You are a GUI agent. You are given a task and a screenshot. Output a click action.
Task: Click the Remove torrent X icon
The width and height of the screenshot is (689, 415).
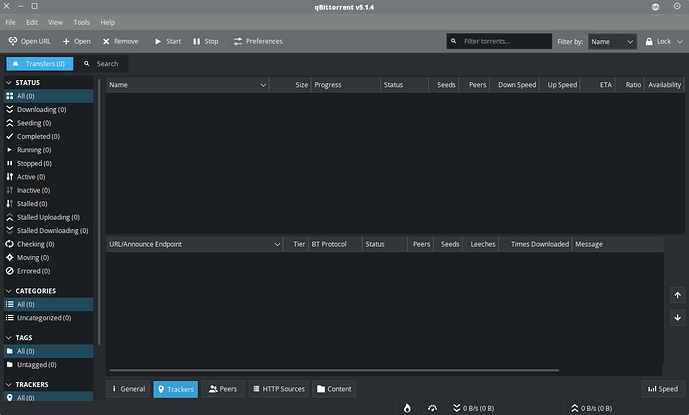[106, 41]
